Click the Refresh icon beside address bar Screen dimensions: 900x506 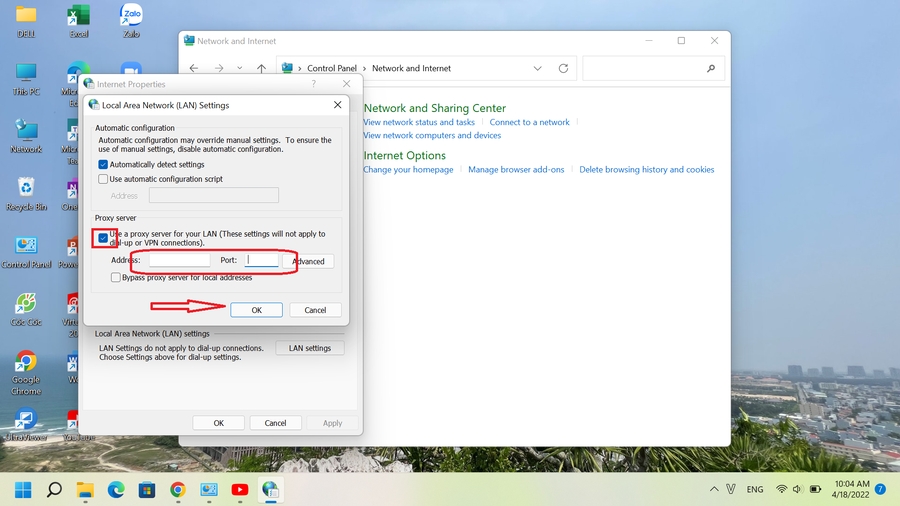tap(564, 68)
